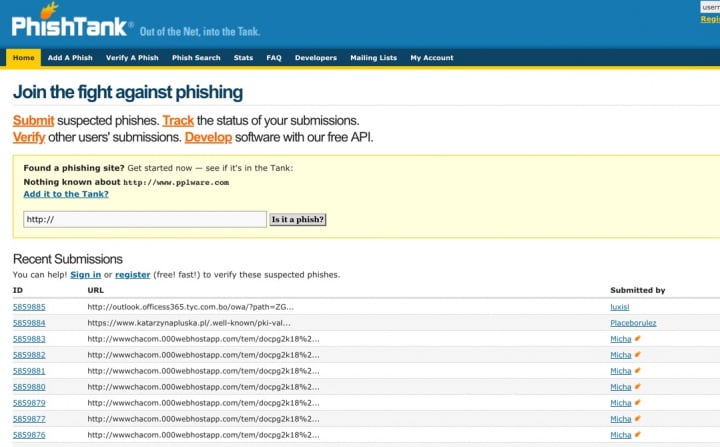Image resolution: width=720 pixels, height=447 pixels.
Task: Open submission ID 5859885
Action: point(29,307)
